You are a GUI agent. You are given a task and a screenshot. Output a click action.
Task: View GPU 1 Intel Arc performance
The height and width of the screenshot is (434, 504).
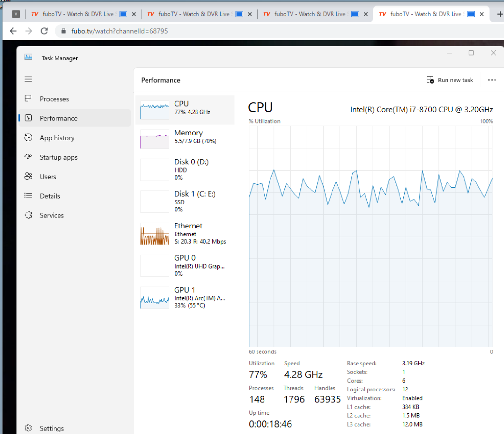pyautogui.click(x=185, y=298)
